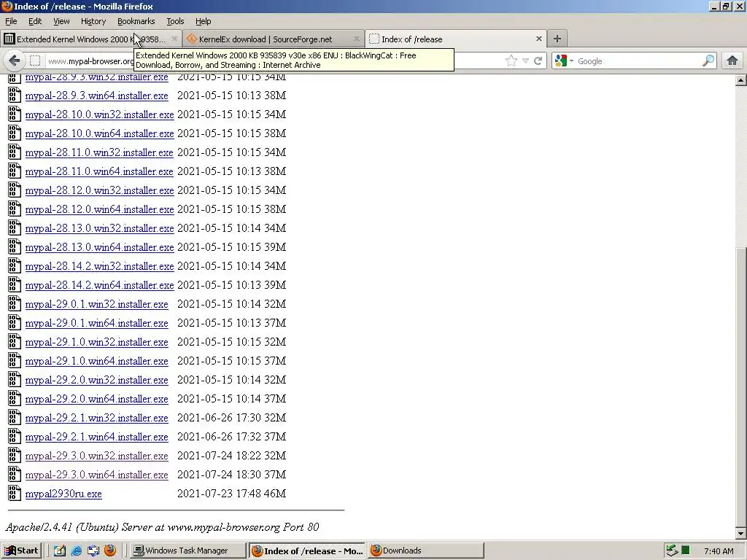
Task: Download mypal-29.2.1.win32.installer.exe
Action: click(97, 418)
